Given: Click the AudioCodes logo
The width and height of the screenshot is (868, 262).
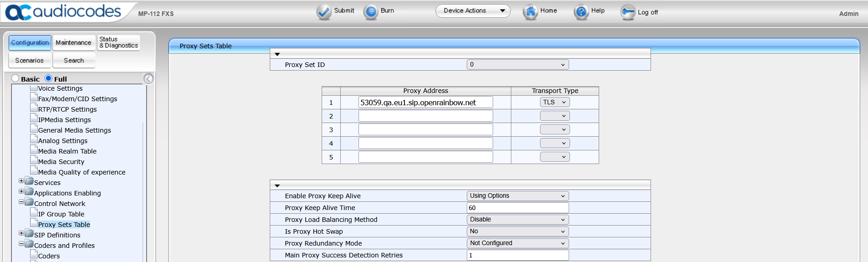Looking at the screenshot, I should click(63, 12).
